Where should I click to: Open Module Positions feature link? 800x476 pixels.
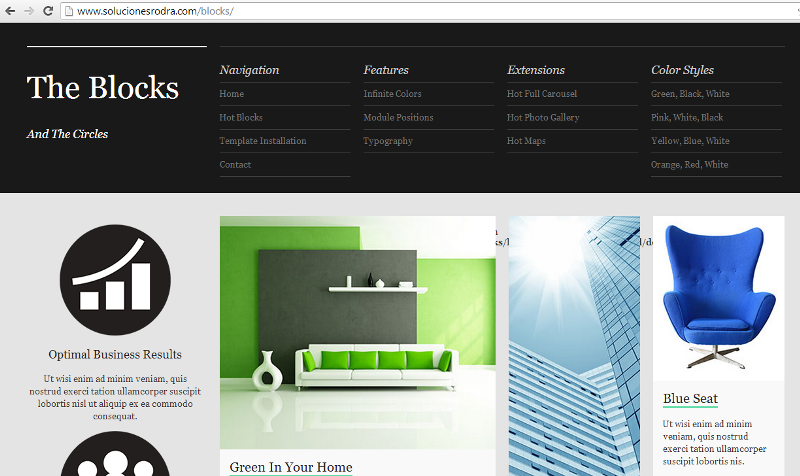click(398, 117)
